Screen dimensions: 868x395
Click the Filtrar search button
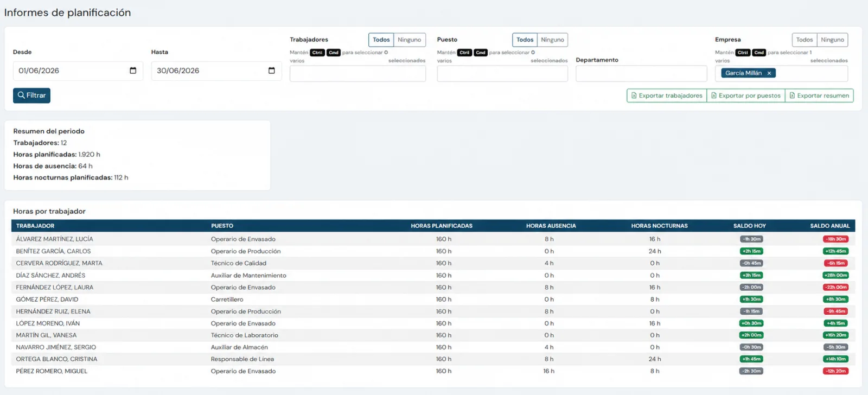point(31,95)
